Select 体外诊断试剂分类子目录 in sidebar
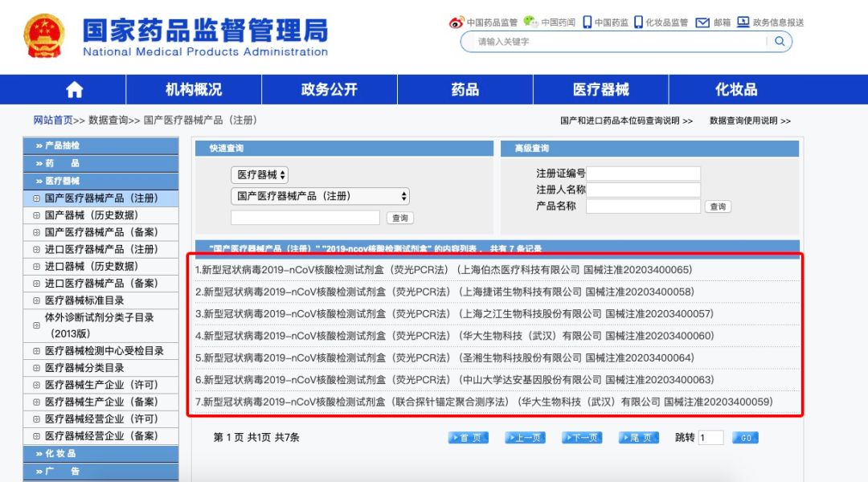Viewport: 868px width, 482px height. [100, 325]
